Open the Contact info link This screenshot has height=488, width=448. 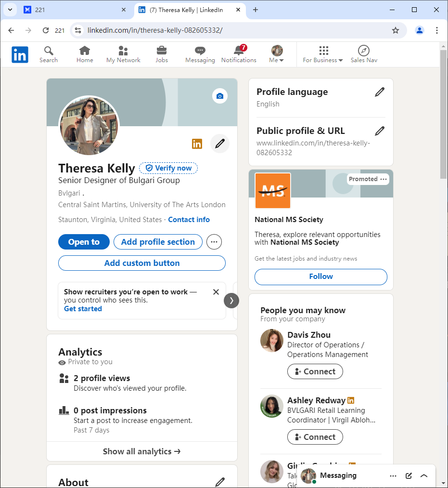(189, 219)
